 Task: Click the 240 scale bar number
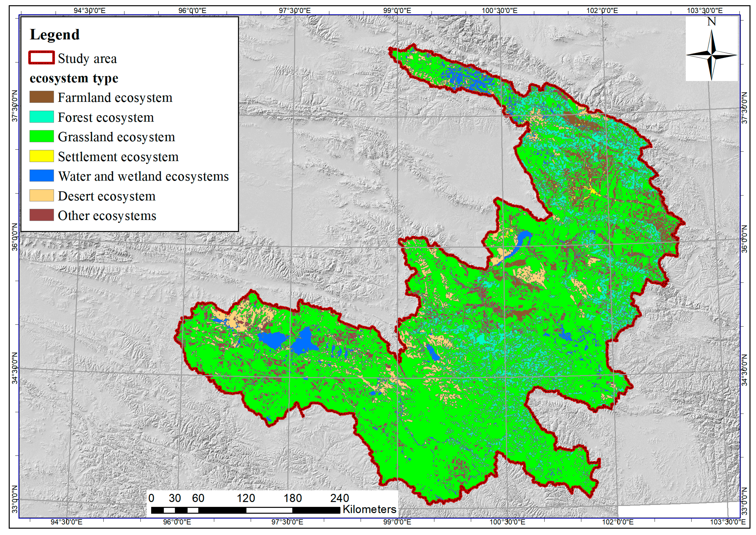[339, 498]
